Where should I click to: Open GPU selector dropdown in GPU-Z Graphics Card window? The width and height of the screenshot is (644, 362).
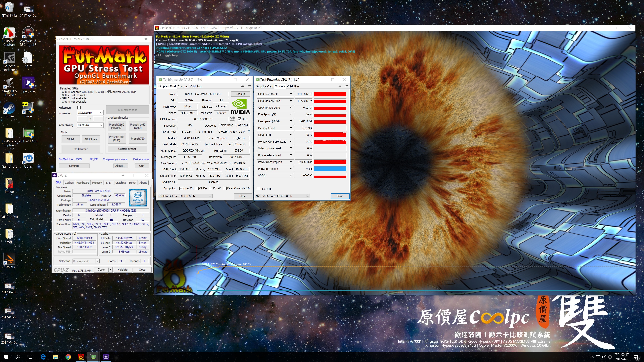[x=185, y=196]
